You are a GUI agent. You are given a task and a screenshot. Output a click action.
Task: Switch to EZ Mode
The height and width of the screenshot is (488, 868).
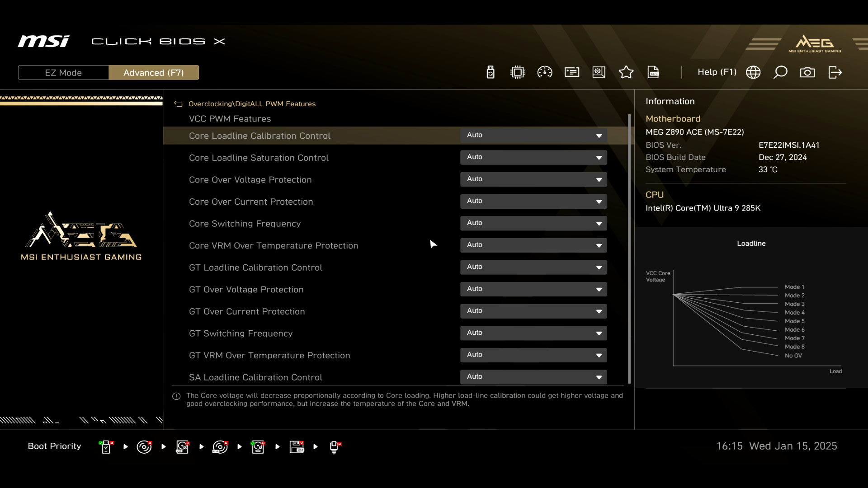pos(63,73)
